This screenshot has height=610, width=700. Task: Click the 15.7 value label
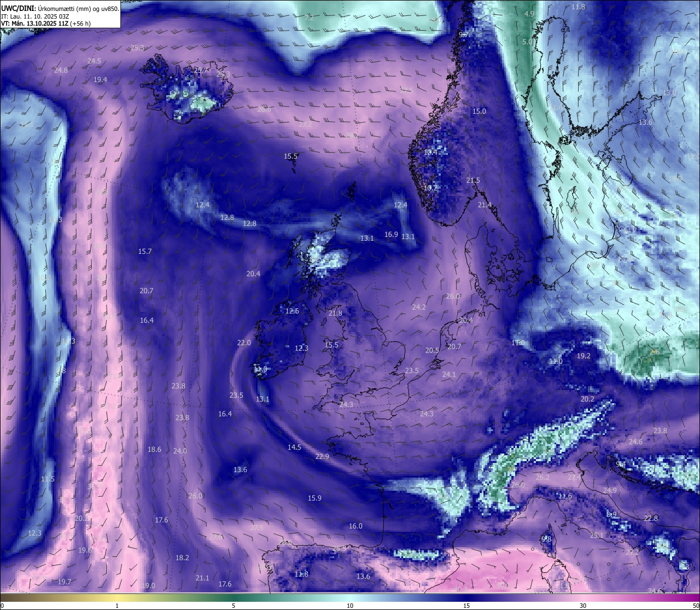[145, 251]
